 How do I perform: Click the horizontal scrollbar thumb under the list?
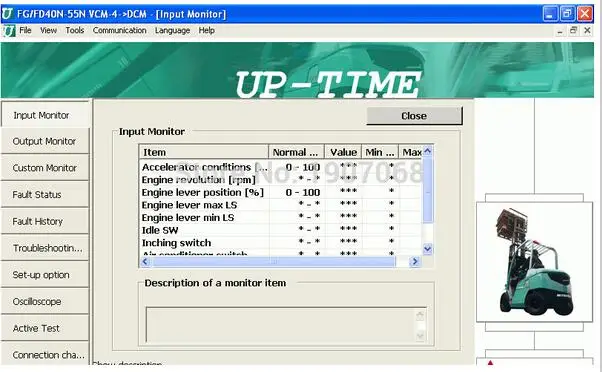273,262
